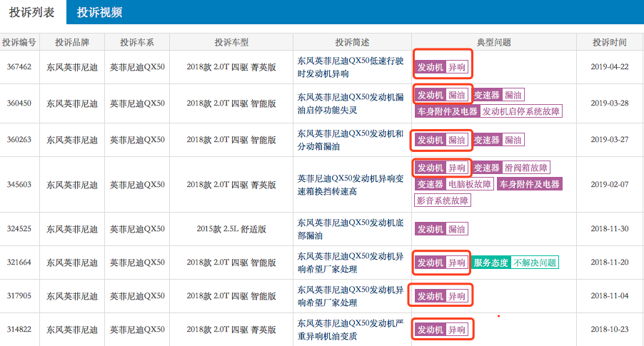Open complaint number 345603

tap(19, 185)
